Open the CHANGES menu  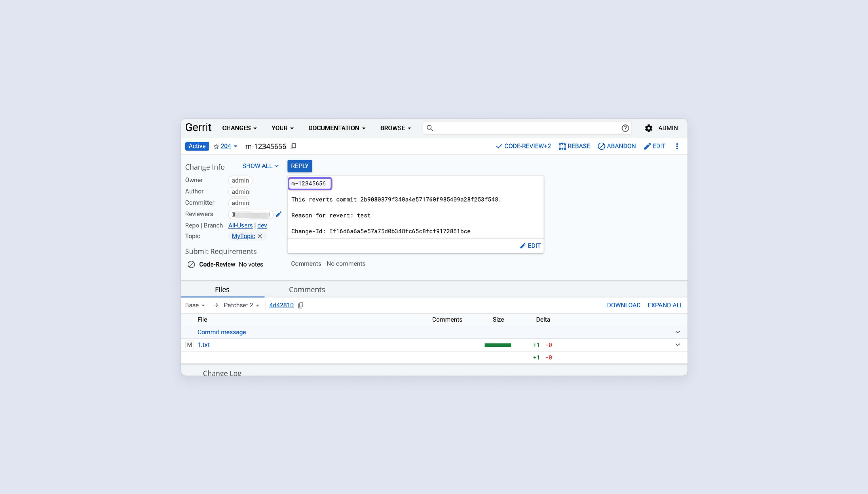(x=240, y=128)
